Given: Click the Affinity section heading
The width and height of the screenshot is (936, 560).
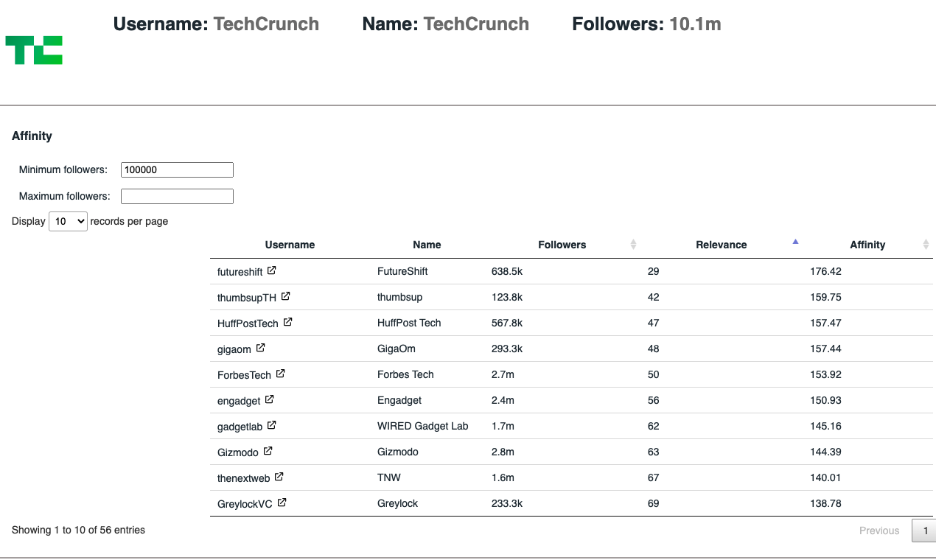Looking at the screenshot, I should pos(32,136).
